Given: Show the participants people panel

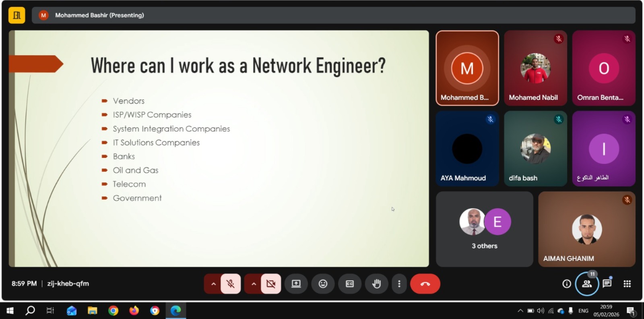Looking at the screenshot, I should click(587, 284).
